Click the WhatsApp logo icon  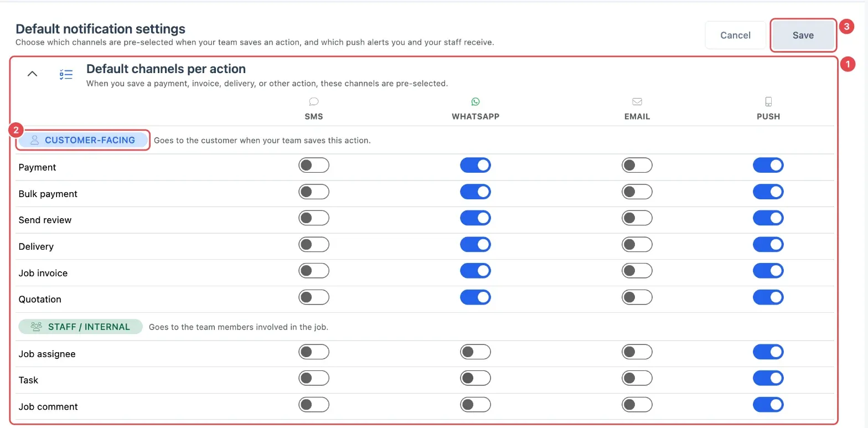click(476, 101)
